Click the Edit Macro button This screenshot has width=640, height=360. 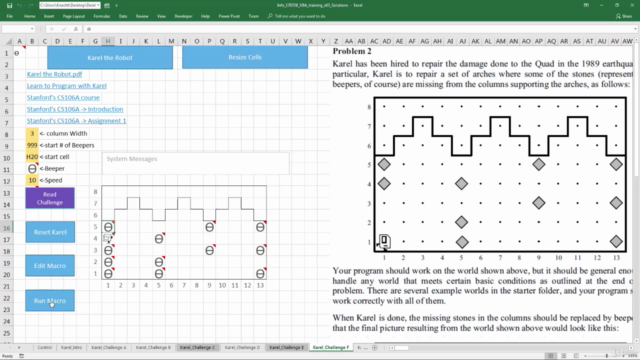coord(50,266)
